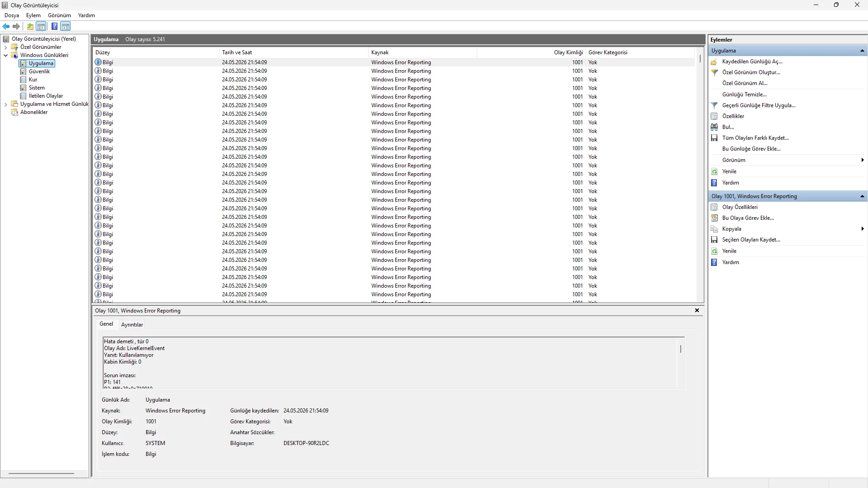Click Bu Günlüğe Görev Ekle... action
The width and height of the screenshot is (868, 488).
click(x=751, y=149)
